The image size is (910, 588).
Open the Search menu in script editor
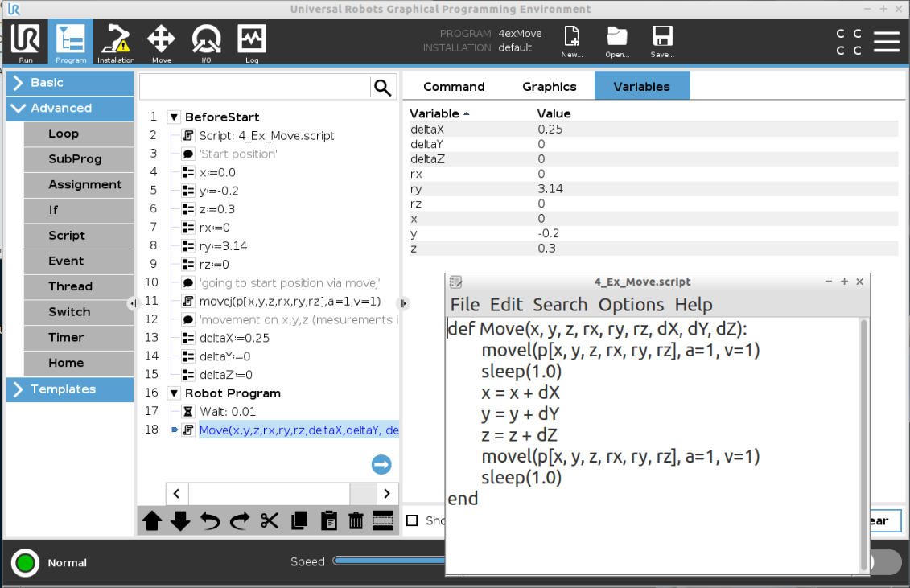coord(560,305)
